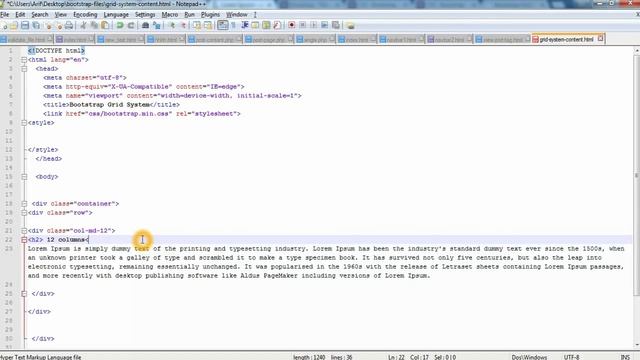640x360 pixels.
Task: Open the Document Map panel icon
Action: (266, 26)
